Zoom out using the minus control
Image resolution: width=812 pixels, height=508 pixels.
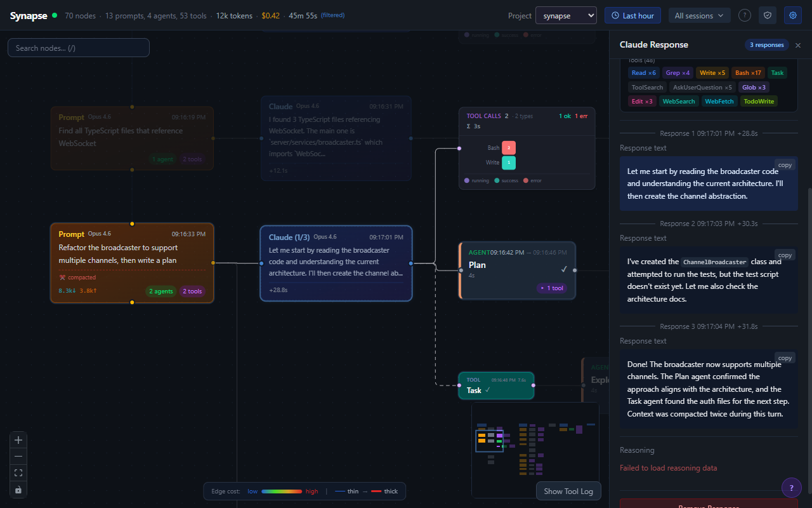[18, 456]
